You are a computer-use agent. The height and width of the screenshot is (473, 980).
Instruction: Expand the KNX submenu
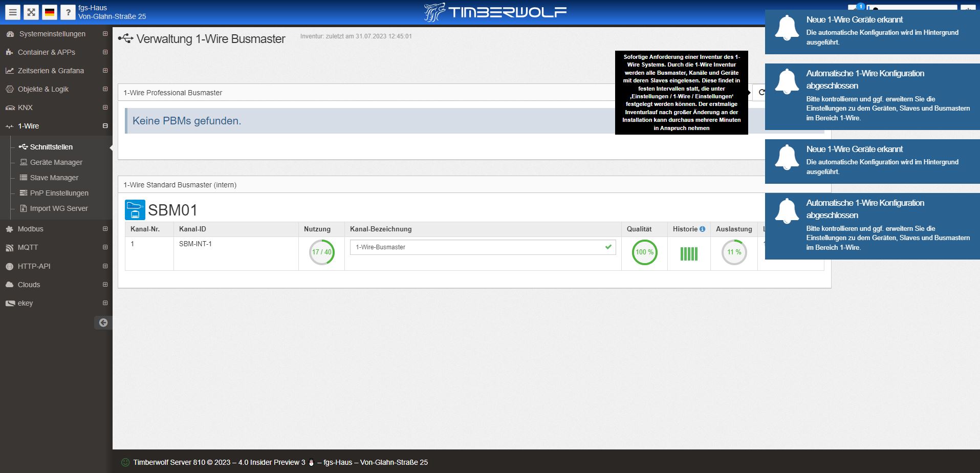(x=105, y=107)
